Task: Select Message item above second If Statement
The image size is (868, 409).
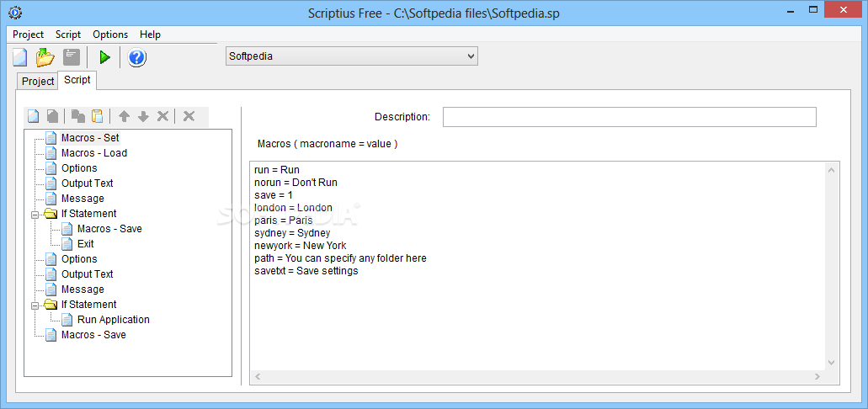Action: click(83, 289)
